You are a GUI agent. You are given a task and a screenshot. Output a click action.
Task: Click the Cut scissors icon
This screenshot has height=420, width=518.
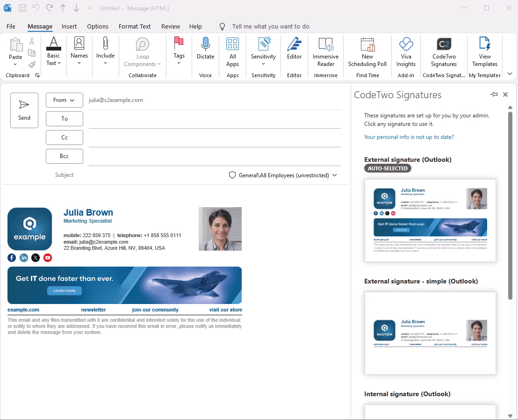pyautogui.click(x=32, y=41)
